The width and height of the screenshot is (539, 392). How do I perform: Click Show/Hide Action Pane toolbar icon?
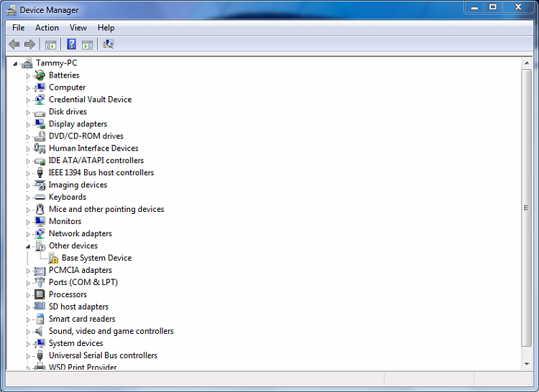tap(87, 45)
